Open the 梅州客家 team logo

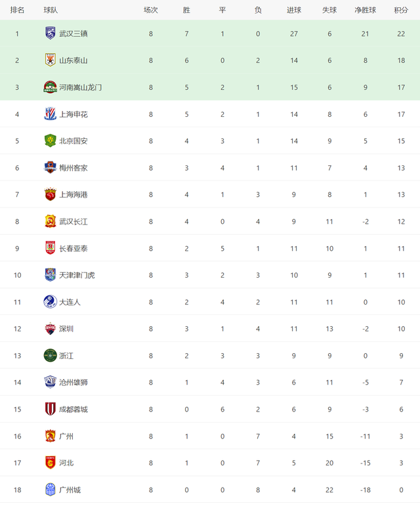coord(50,167)
